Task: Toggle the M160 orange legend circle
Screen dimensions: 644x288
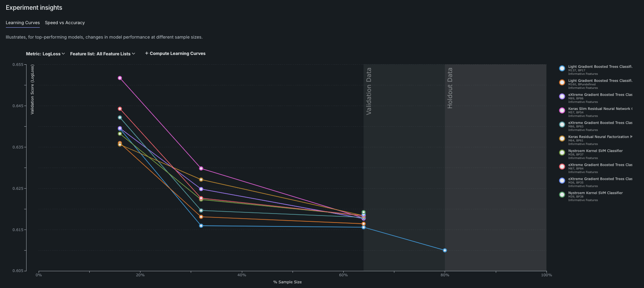Action: pos(562,83)
